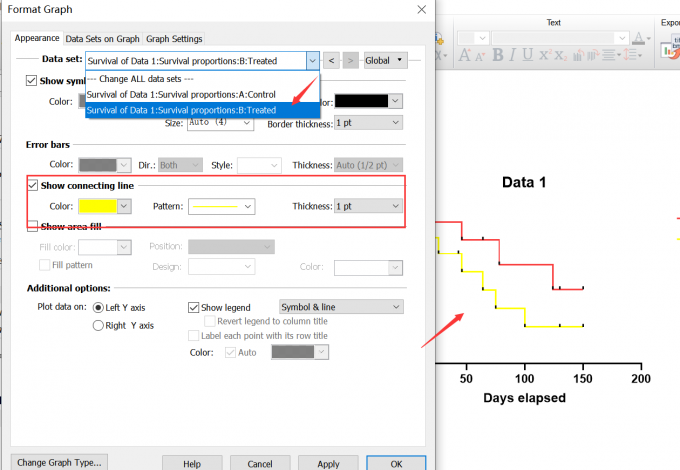Select B:Treated data set from list
This screenshot has height=470, width=680.
coord(203,110)
